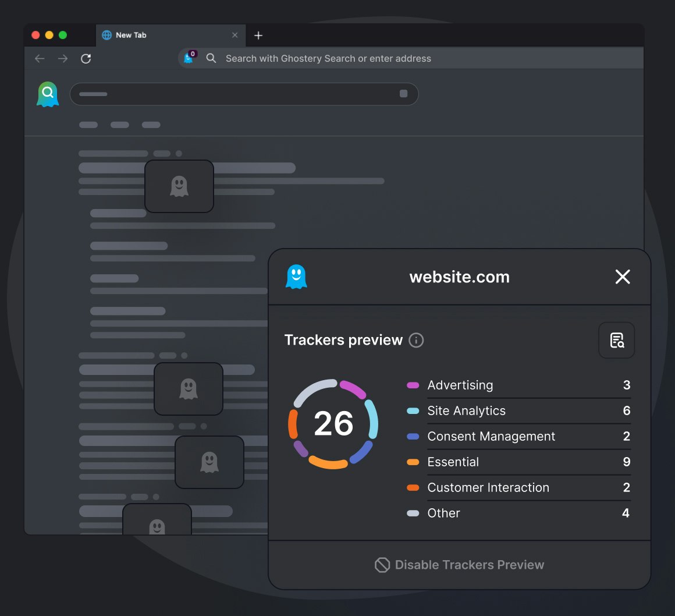The image size is (675, 616).
Task: Click Disable Trackers Preview
Action: 459,564
